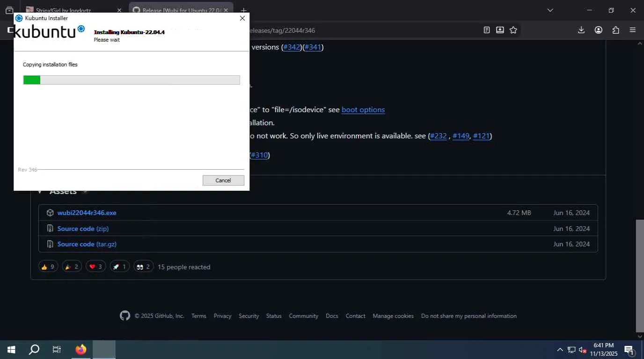Open Manage cookies in the footer
The height and width of the screenshot is (359, 644).
(393, 316)
